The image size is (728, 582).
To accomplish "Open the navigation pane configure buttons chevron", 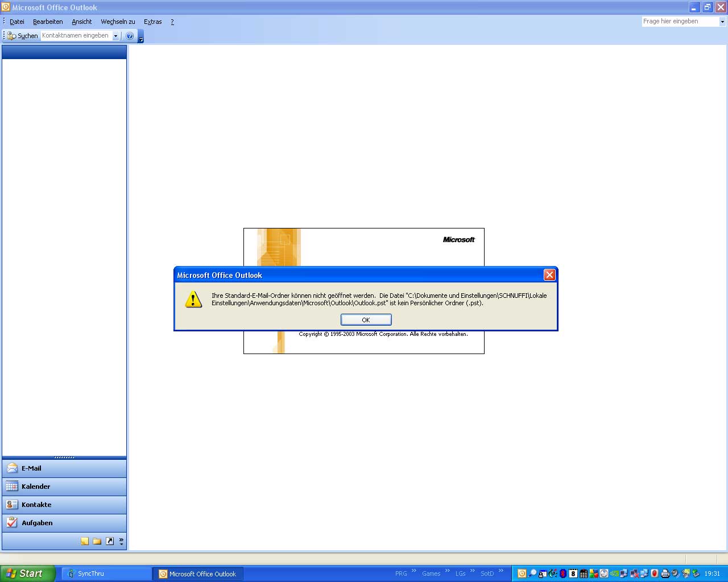I will click(x=121, y=541).
